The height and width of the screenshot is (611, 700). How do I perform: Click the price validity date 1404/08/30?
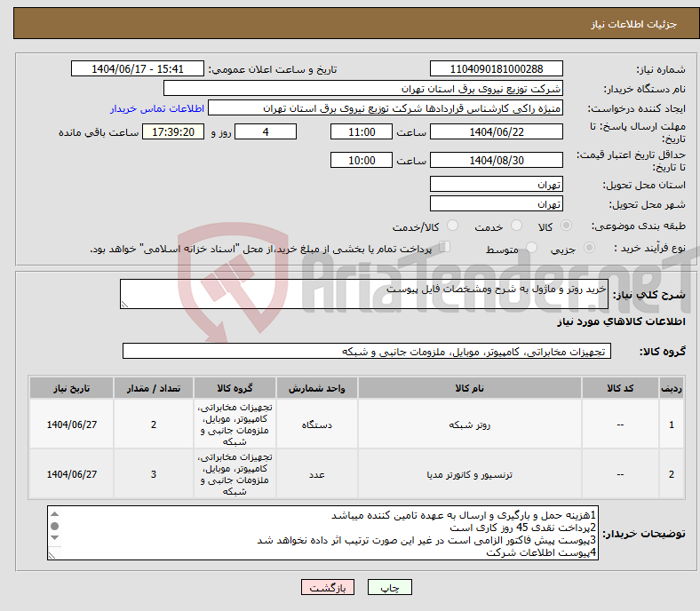point(497,160)
